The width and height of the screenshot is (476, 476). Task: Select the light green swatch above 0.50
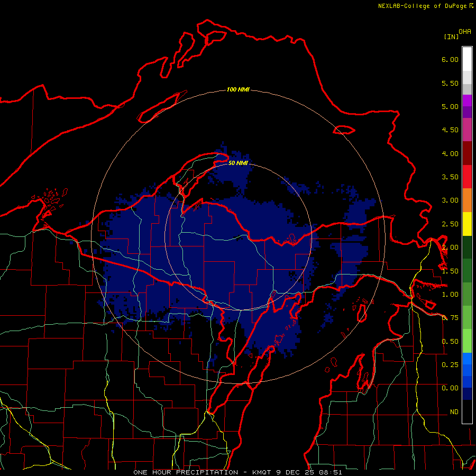click(467, 341)
